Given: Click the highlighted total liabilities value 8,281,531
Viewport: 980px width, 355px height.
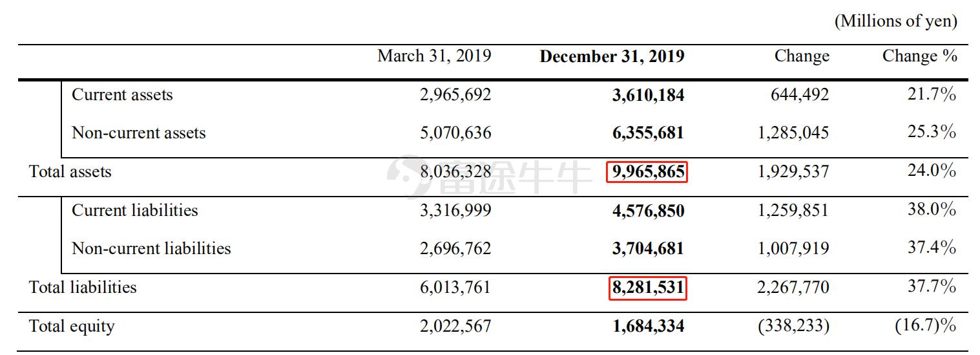Looking at the screenshot, I should (647, 288).
